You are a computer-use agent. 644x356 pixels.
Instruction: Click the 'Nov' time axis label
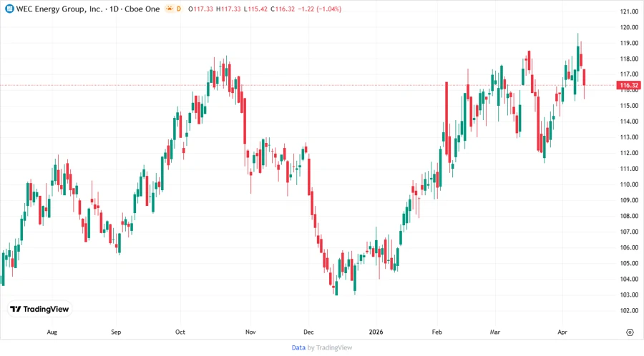[x=250, y=332]
